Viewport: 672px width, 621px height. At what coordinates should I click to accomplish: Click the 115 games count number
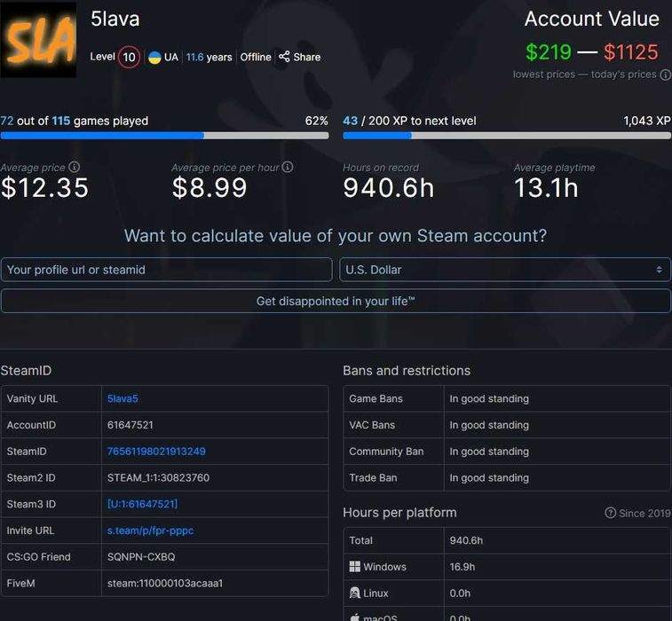pyautogui.click(x=61, y=122)
